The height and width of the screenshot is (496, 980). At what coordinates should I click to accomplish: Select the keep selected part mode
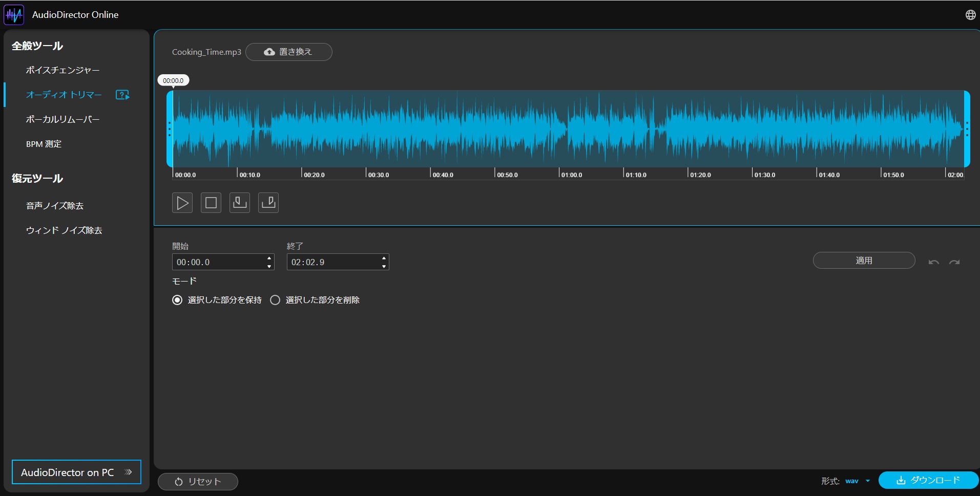point(177,300)
